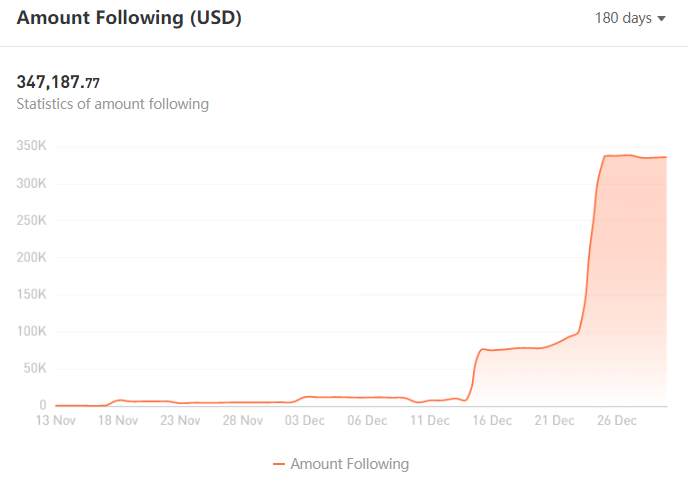Click the 347,187.77 total amount figure
This screenshot has width=688, height=481.
point(58,82)
